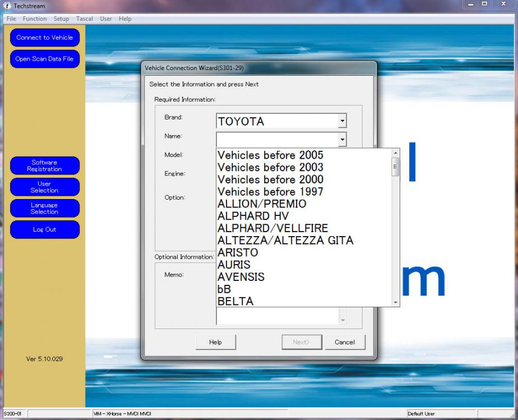Image resolution: width=518 pixels, height=420 pixels.
Task: Click Connect to Vehicle button
Action: 45,38
